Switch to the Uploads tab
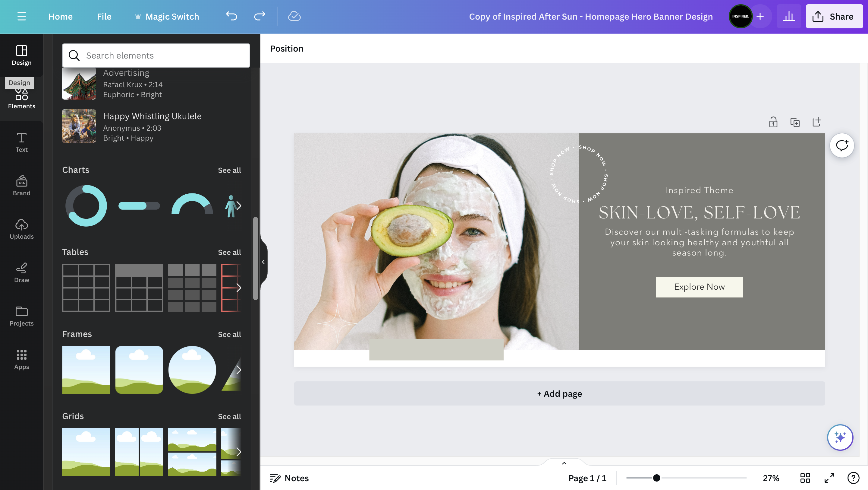 22,229
